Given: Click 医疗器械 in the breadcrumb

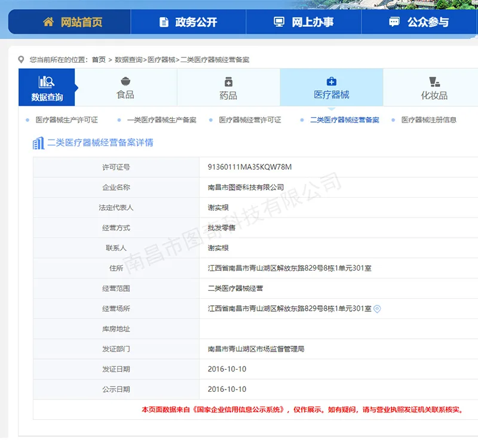Looking at the screenshot, I should pyautogui.click(x=161, y=60).
